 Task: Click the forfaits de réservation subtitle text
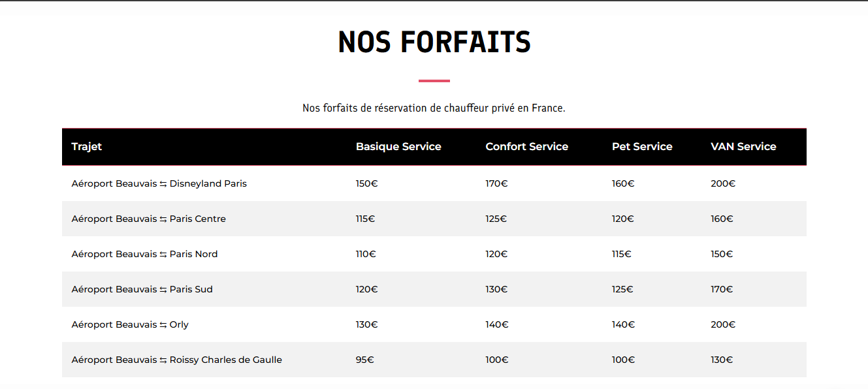point(434,108)
